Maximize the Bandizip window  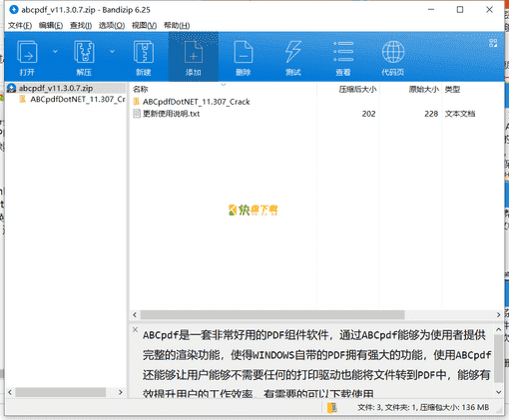[x=460, y=10]
